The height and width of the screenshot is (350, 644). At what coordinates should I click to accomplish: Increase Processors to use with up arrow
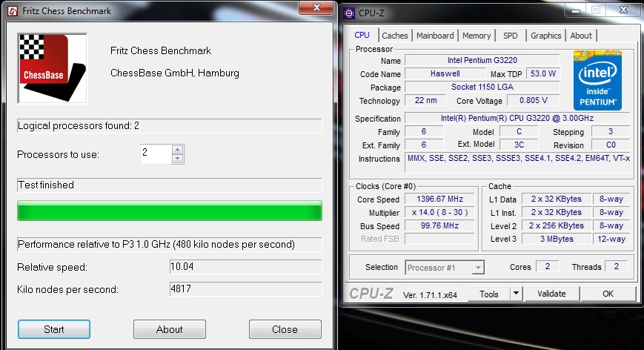point(177,150)
